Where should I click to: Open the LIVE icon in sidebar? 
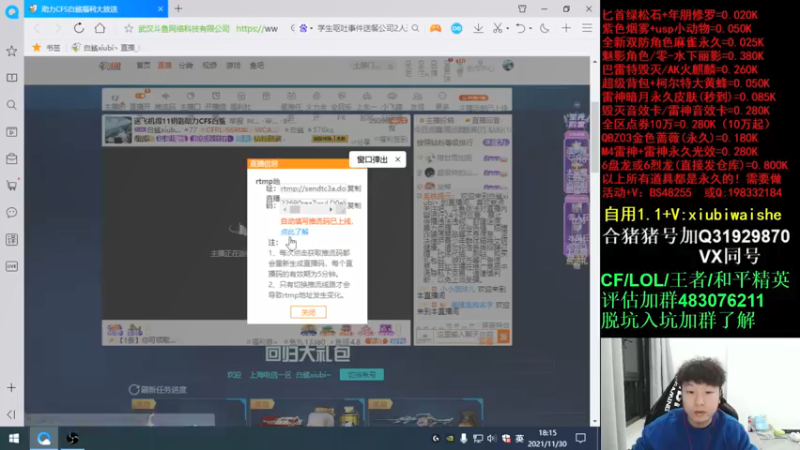[x=11, y=266]
